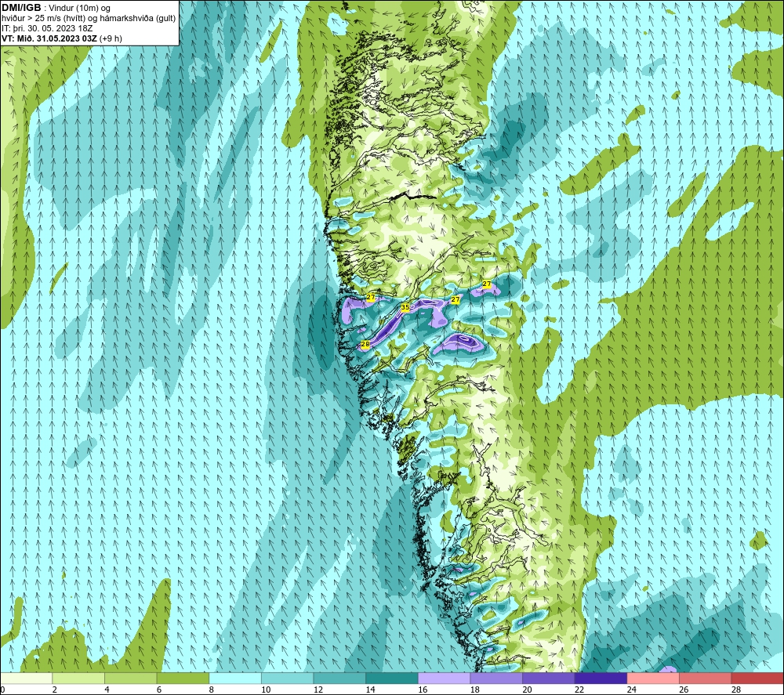Image resolution: width=784 pixels, height=695 pixels.
Task: Pick the olive green 6–8 m/s colour segment
Action: point(183,678)
